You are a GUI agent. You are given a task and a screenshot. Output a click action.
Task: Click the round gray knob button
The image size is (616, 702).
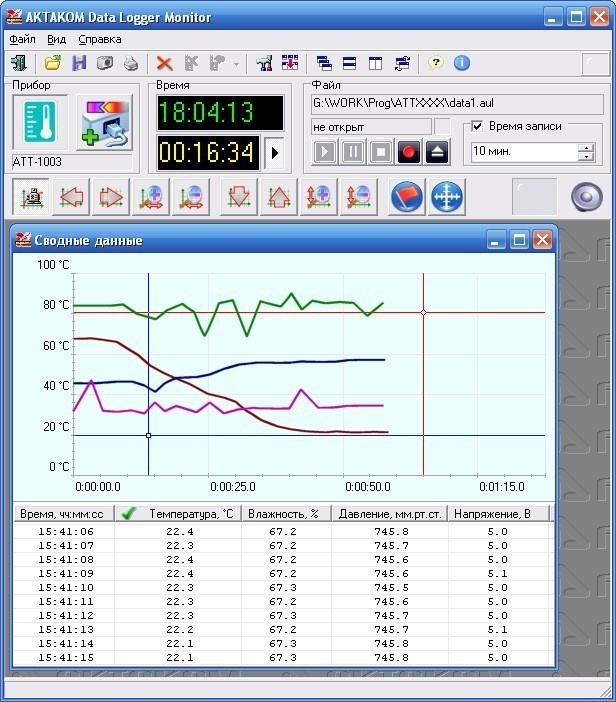click(587, 197)
